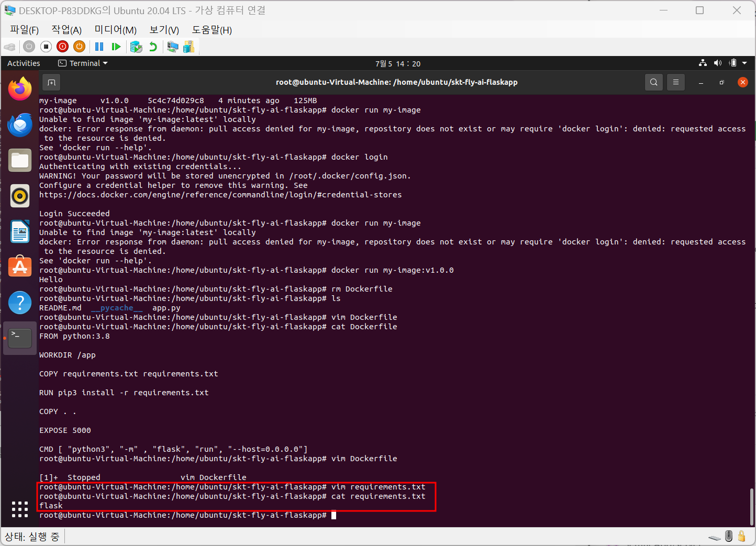
Task: Click the docs.docker.com credential-stores URL
Action: 220,195
